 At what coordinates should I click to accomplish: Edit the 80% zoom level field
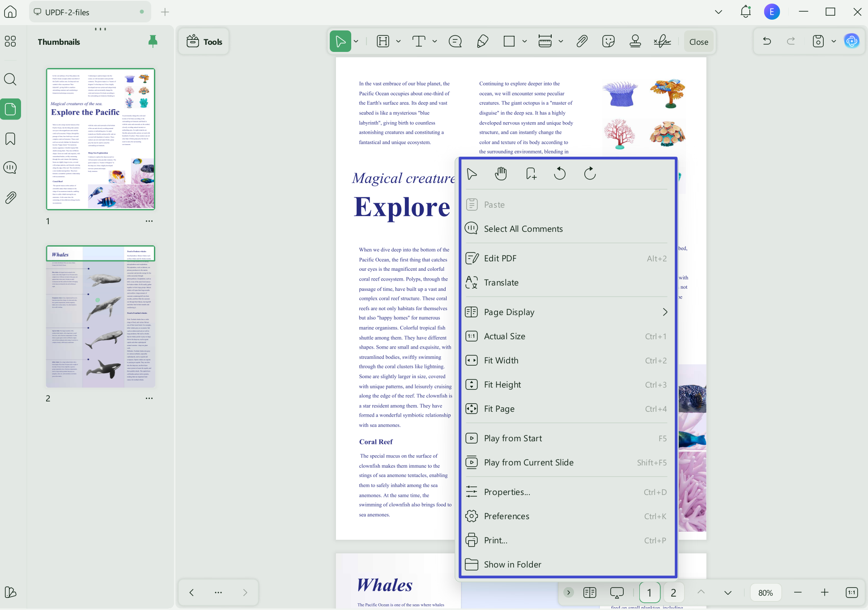(x=766, y=593)
